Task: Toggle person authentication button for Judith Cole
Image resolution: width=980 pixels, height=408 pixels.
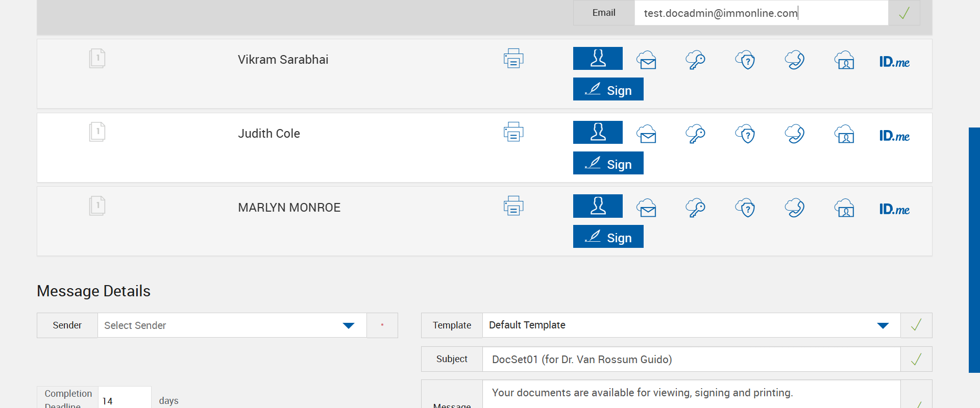Action: coord(598,133)
